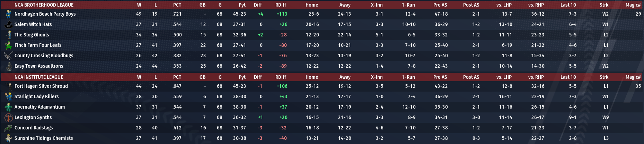Click the Concord Radstags team logo
Image resolution: width=644 pixels, height=144 pixels.
(x=8, y=128)
